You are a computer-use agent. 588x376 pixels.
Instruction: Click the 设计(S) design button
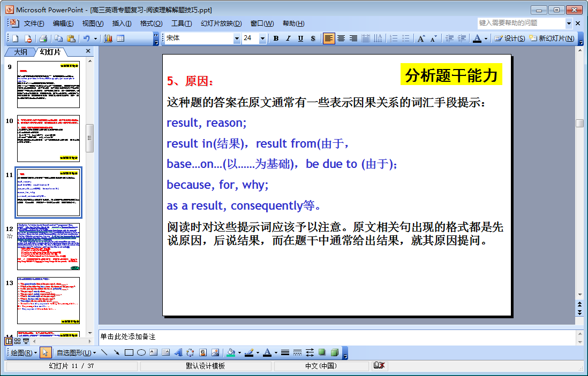[x=510, y=38]
